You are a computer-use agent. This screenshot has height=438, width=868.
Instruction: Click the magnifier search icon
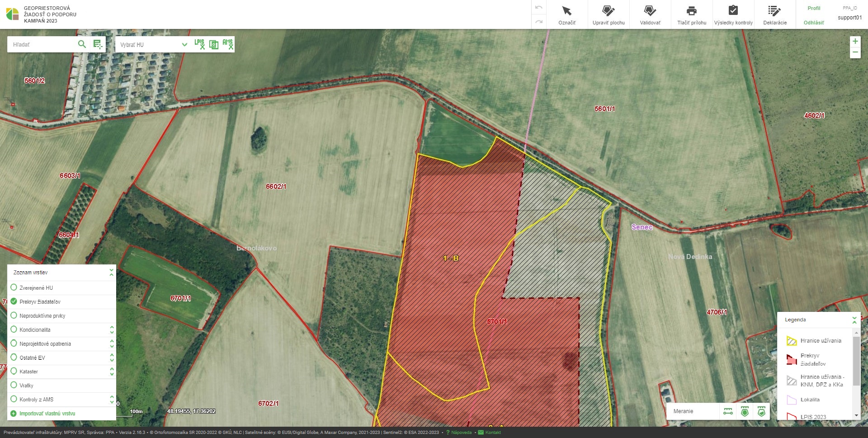82,44
